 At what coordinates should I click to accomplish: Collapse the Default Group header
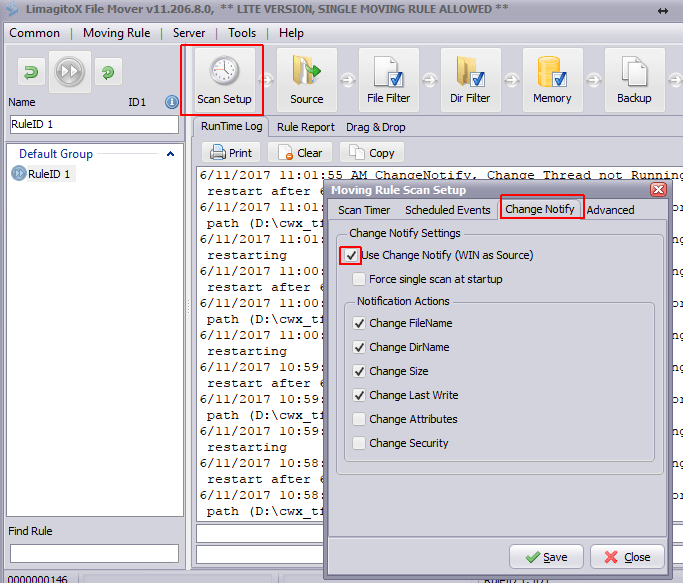170,154
